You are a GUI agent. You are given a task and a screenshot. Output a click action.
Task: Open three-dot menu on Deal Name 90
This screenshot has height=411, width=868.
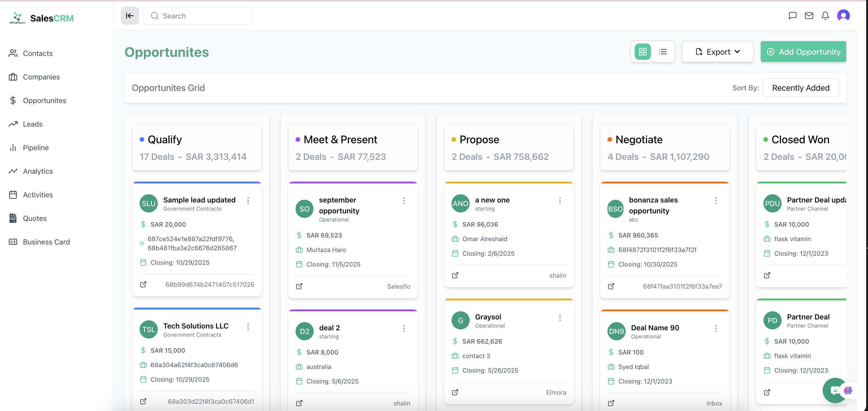click(x=716, y=328)
